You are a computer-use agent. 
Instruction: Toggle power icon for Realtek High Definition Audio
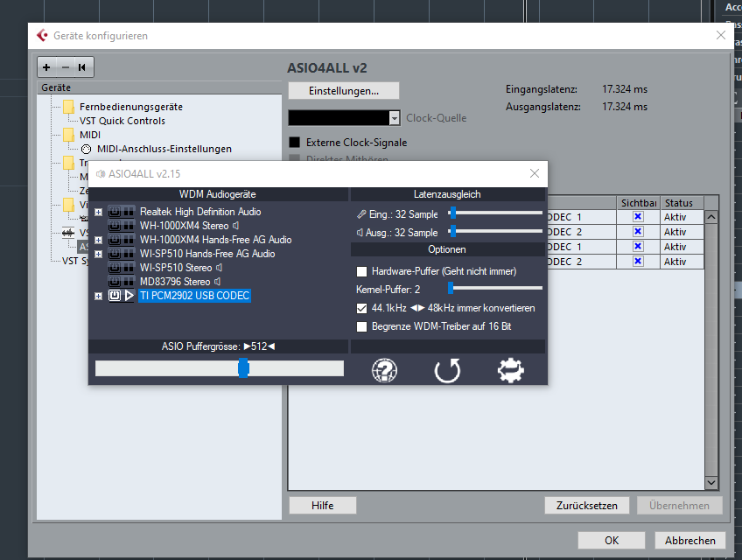pyautogui.click(x=115, y=212)
